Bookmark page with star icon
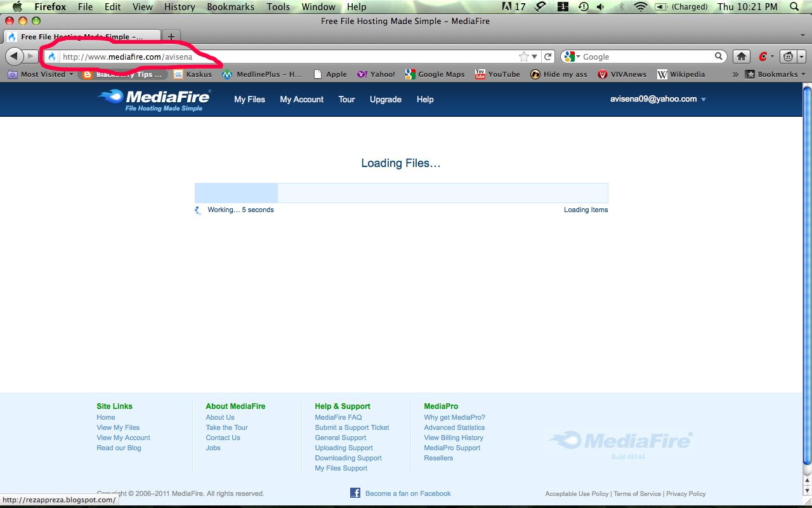 pos(524,57)
